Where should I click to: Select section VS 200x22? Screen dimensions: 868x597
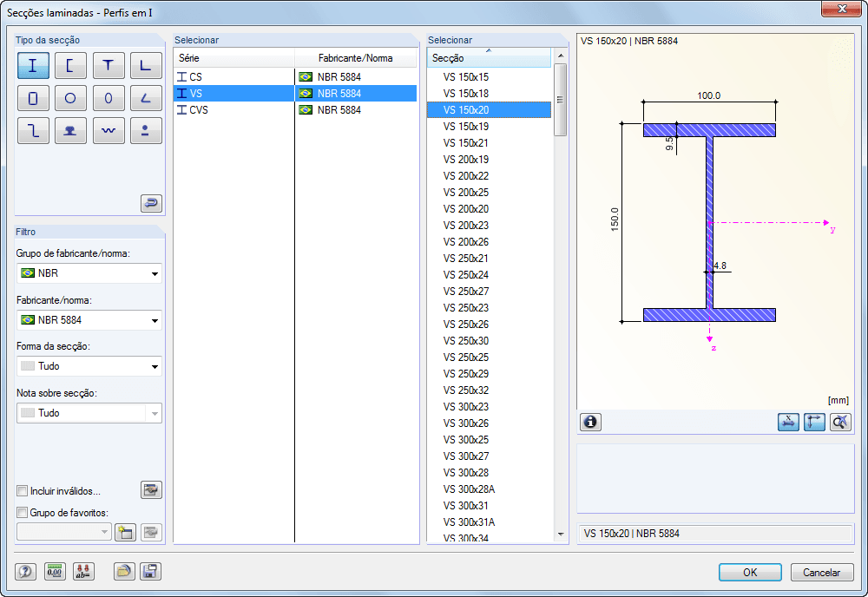pyautogui.click(x=490, y=176)
